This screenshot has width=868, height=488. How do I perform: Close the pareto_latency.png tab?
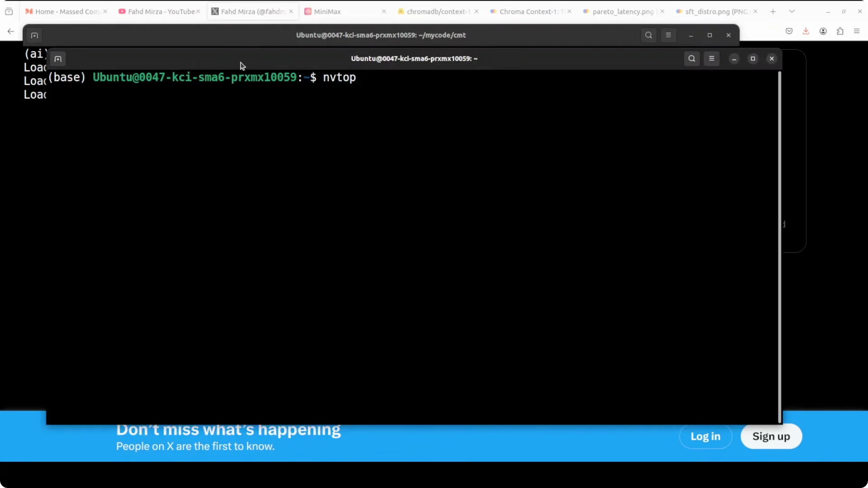tap(662, 12)
